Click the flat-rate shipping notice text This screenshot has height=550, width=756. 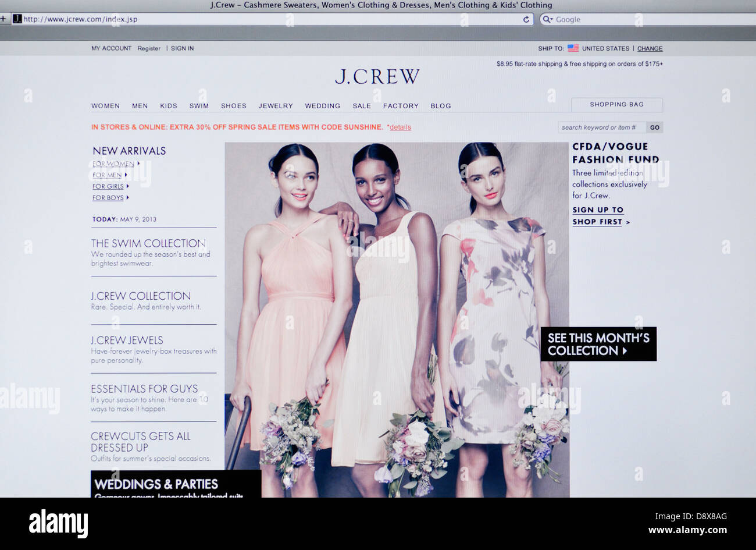(x=579, y=64)
